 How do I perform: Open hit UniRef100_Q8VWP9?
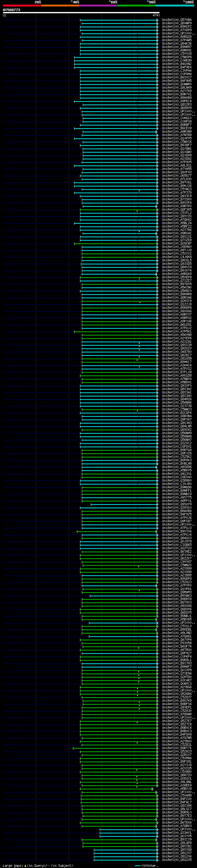(176, 23)
